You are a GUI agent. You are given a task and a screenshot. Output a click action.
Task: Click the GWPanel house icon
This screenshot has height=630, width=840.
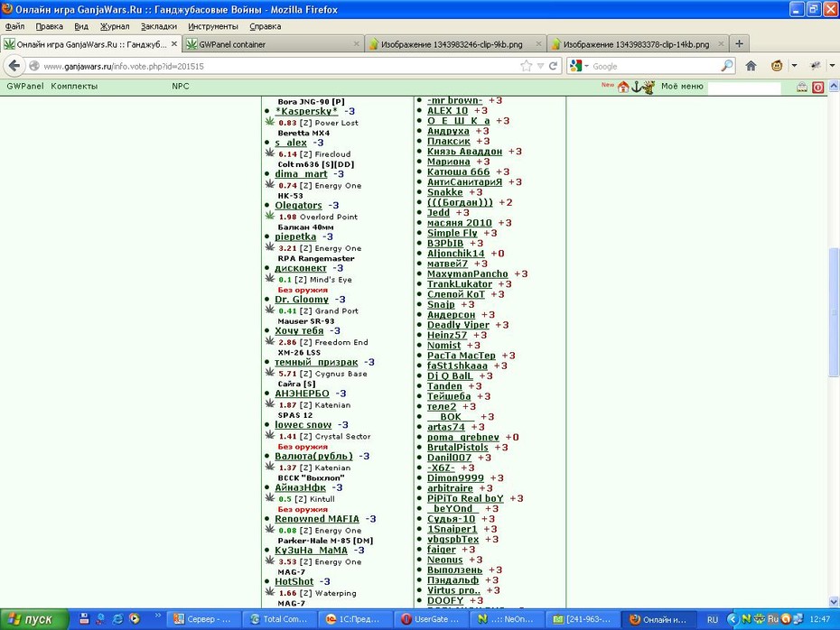click(x=623, y=87)
